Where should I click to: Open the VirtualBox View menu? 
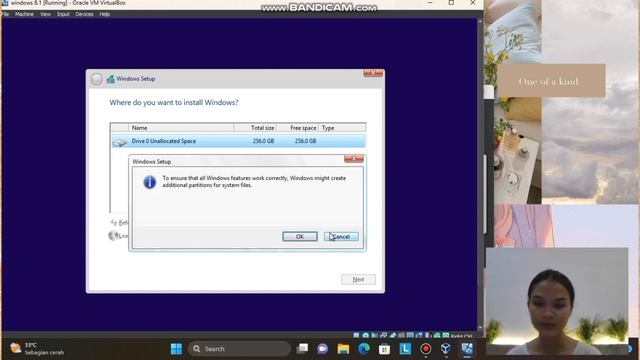45,14
